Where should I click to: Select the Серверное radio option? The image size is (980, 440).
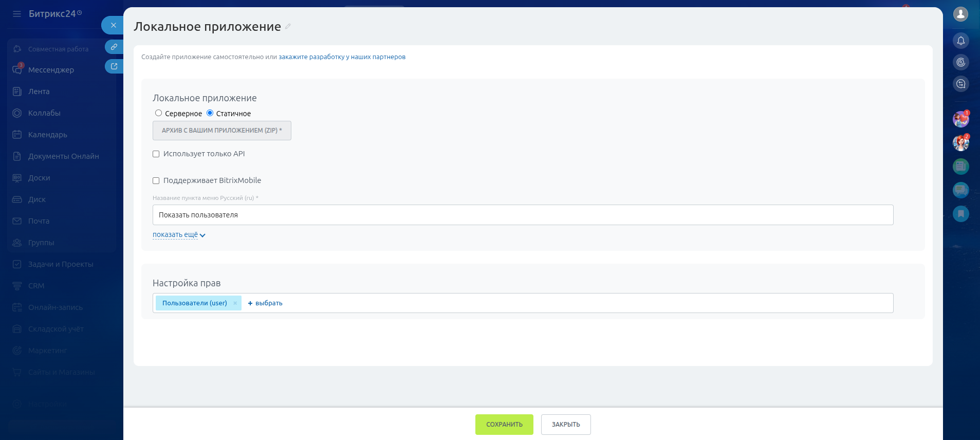[158, 113]
